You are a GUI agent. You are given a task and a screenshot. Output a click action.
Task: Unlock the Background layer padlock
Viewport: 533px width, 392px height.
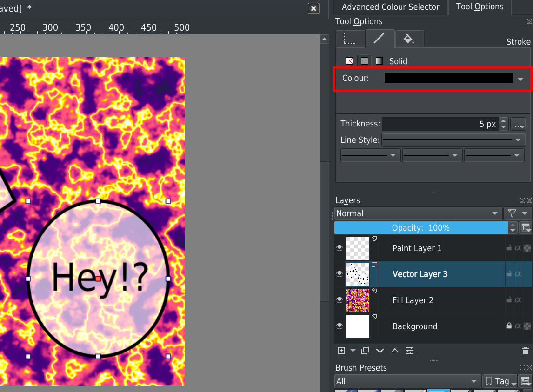509,326
